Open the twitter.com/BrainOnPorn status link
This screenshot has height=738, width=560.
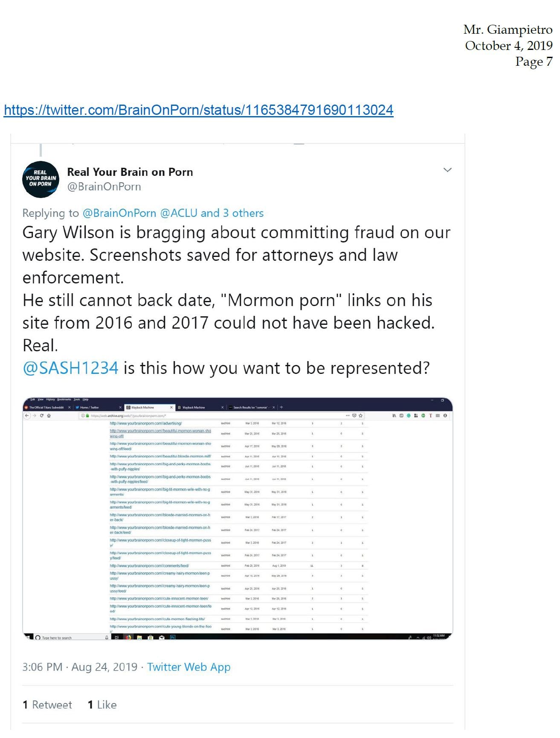[198, 110]
